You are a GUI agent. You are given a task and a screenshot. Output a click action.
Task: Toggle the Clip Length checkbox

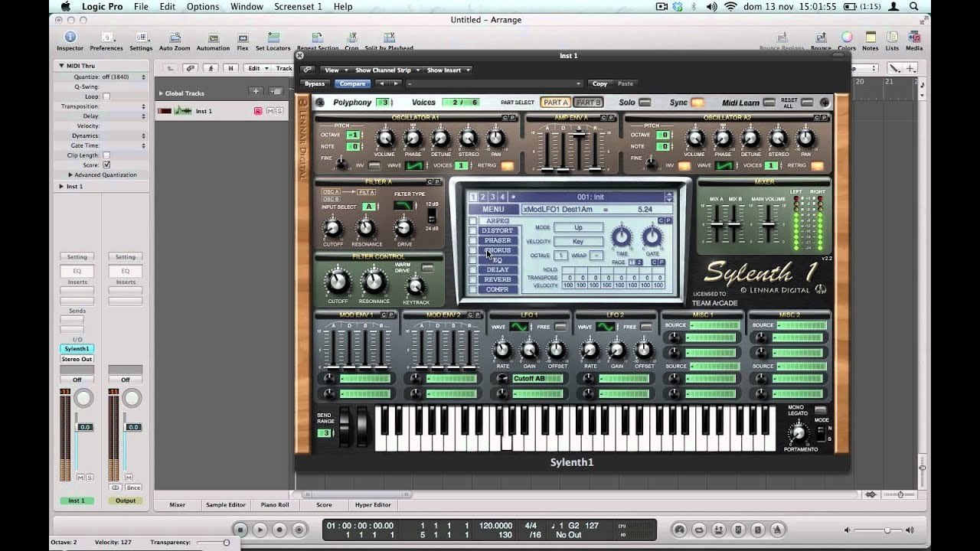[106, 155]
